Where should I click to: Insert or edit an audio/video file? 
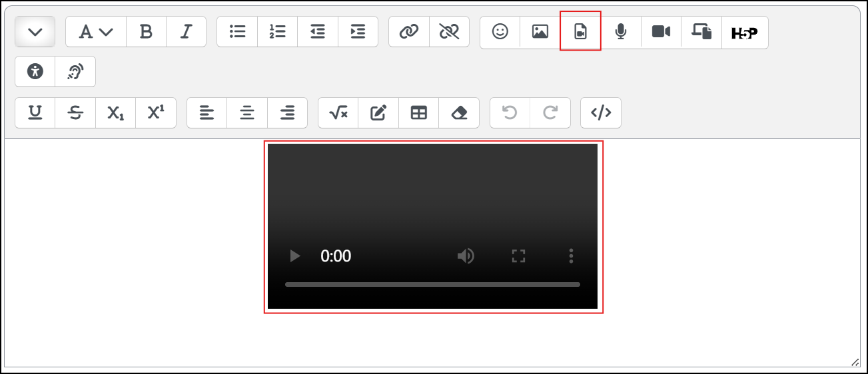click(581, 32)
